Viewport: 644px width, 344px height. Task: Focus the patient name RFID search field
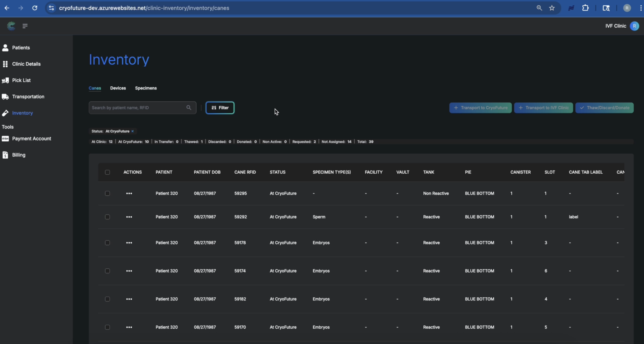(x=138, y=108)
